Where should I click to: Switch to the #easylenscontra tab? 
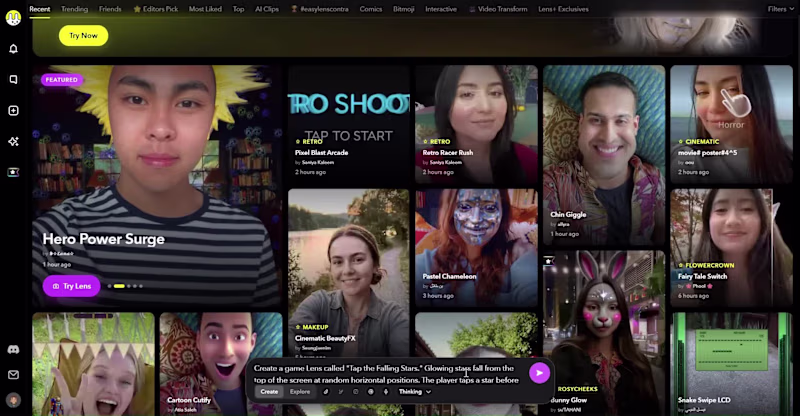coord(320,9)
